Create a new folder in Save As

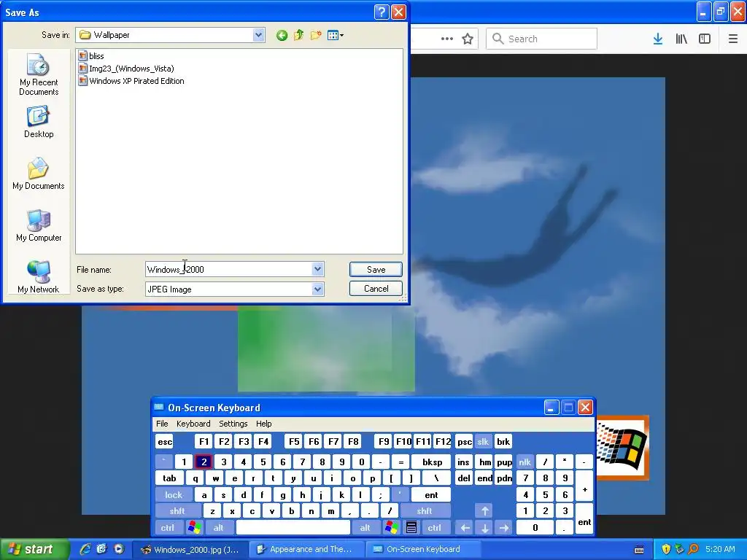point(315,35)
